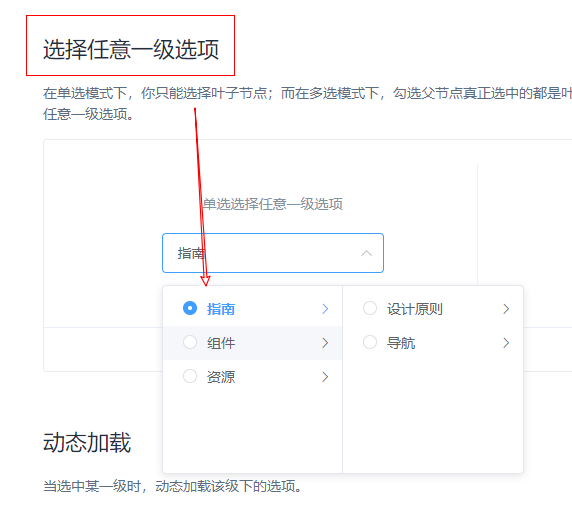Click the 选择任意一级选项 heading
Viewport: 572px width, 508px height.
point(131,49)
